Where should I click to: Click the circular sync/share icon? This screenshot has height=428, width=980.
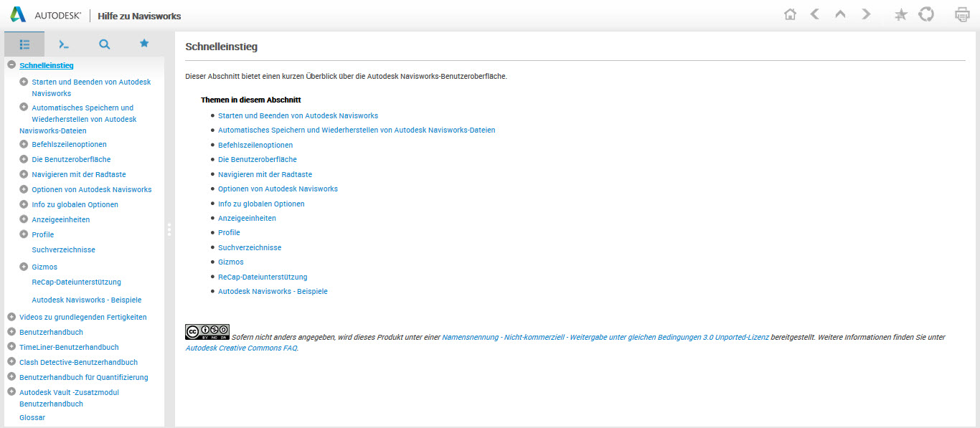click(926, 14)
